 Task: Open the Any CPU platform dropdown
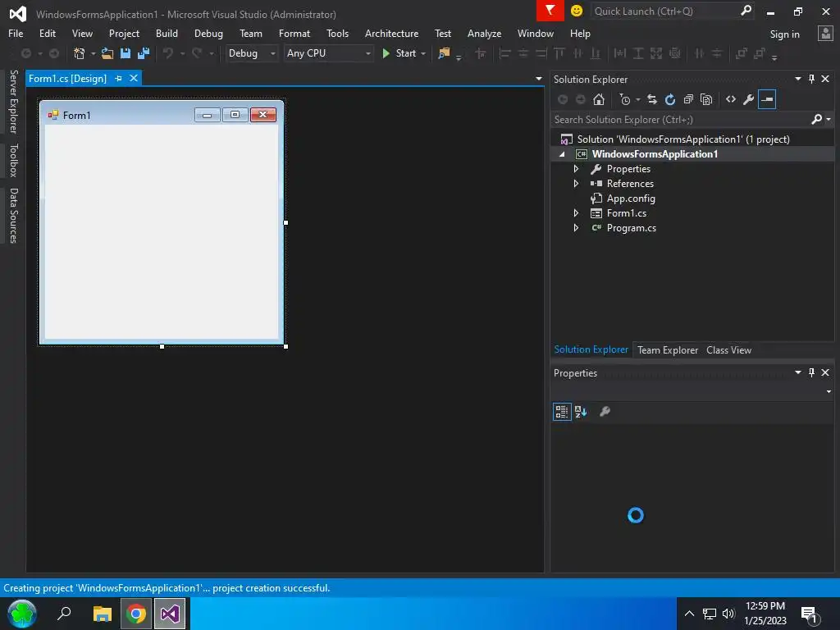pyautogui.click(x=328, y=53)
